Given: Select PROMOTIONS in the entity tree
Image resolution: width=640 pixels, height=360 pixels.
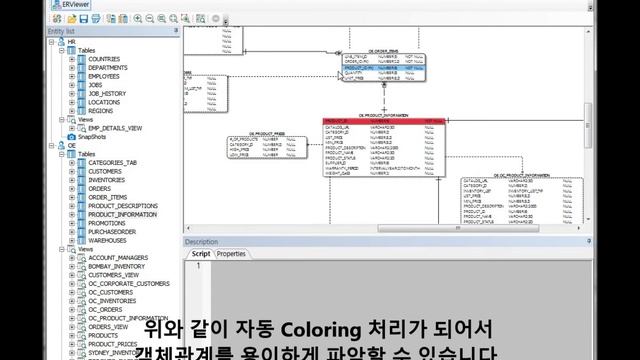Looking at the screenshot, I should tap(107, 223).
